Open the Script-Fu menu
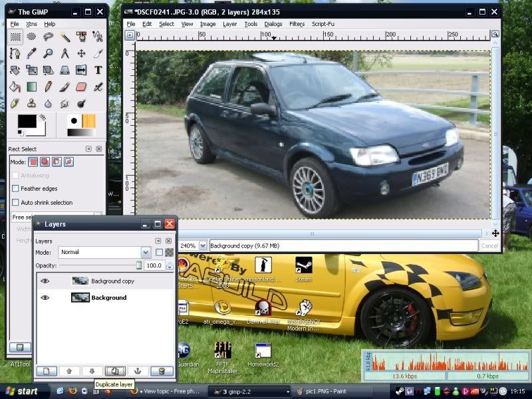Image resolution: width=532 pixels, height=399 pixels. [323, 24]
